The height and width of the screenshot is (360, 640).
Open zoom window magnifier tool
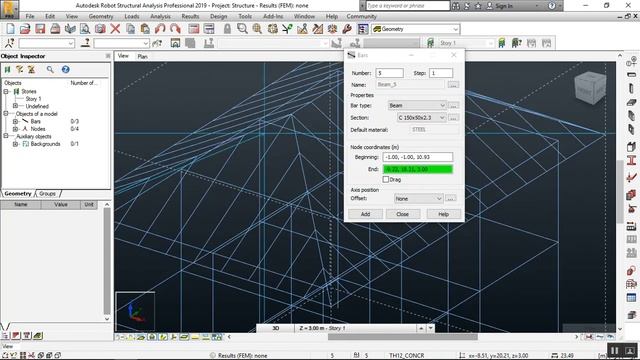242,29
